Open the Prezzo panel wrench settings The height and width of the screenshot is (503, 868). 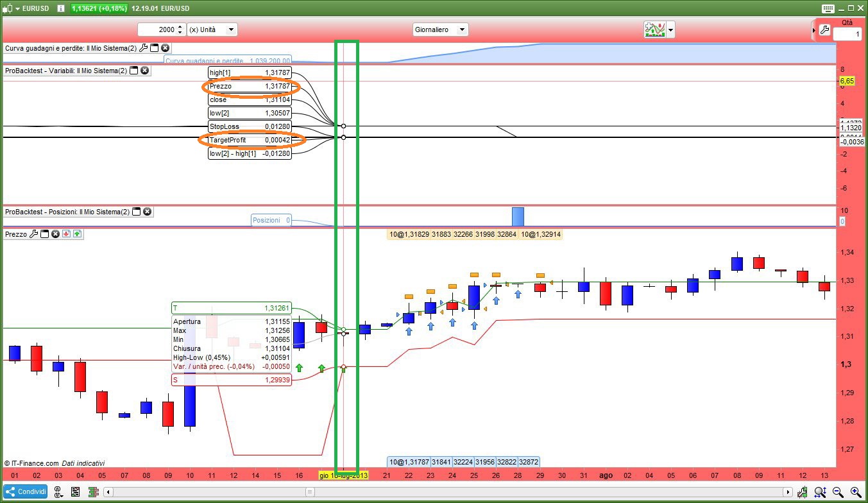coord(34,234)
